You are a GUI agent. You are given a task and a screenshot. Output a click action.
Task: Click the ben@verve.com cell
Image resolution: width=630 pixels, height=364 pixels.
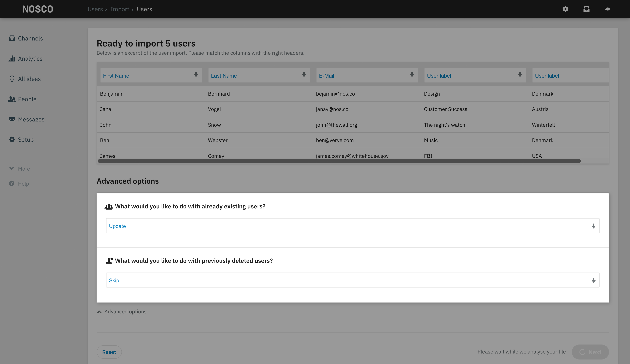[x=335, y=140]
